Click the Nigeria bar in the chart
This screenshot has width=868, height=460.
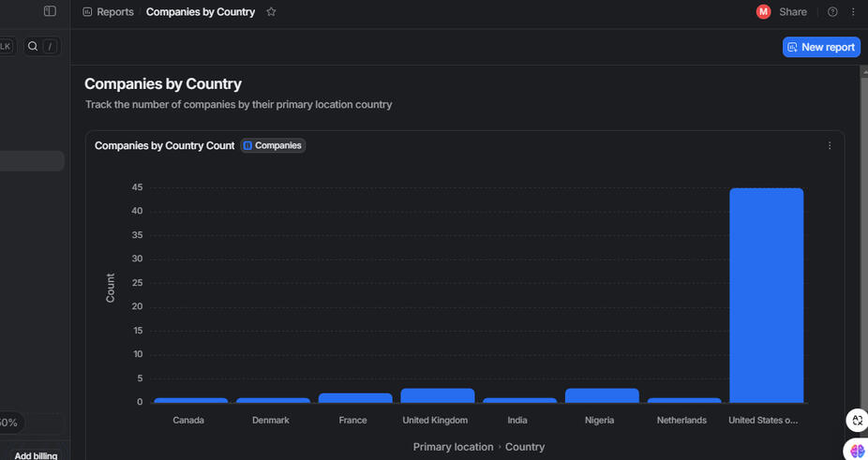602,395
